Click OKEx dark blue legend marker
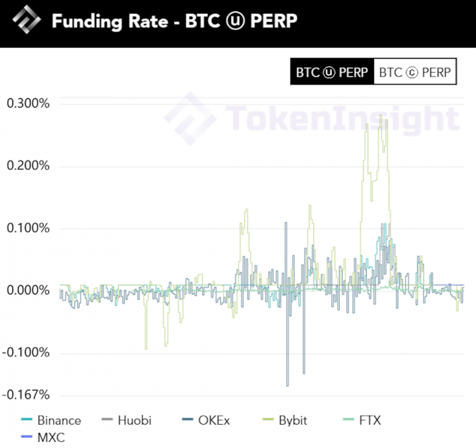Image resolution: width=476 pixels, height=448 pixels. click(188, 420)
